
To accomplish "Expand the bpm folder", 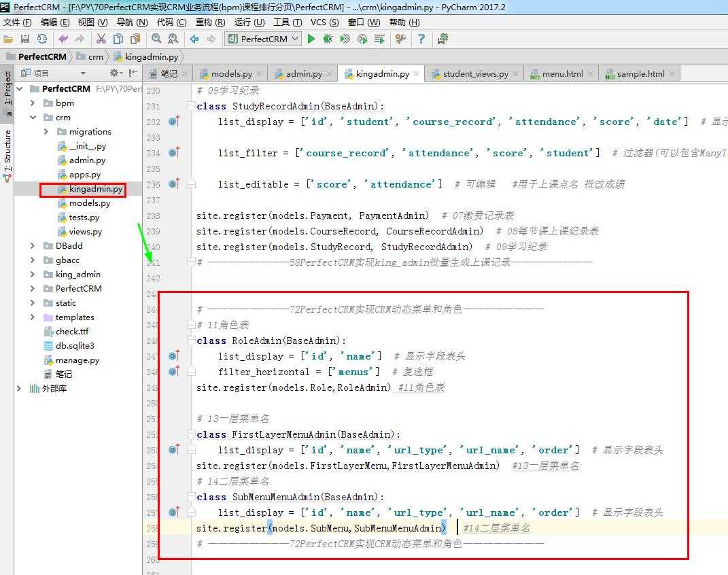I will tap(33, 103).
